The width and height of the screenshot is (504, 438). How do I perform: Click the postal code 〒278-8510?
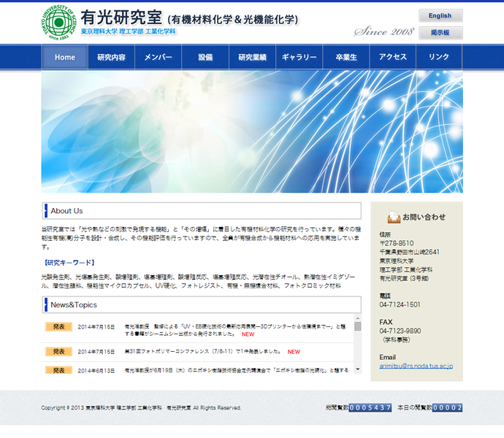tap(397, 243)
